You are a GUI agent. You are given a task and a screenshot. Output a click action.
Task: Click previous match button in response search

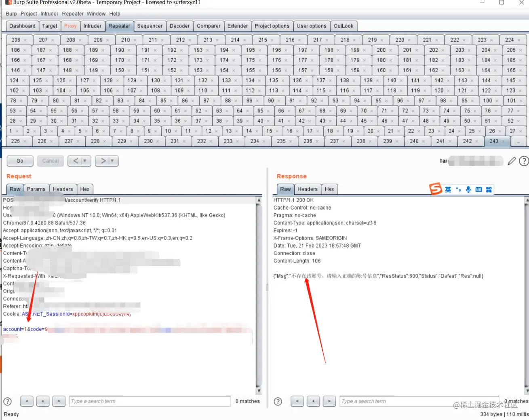pyautogui.click(x=297, y=401)
